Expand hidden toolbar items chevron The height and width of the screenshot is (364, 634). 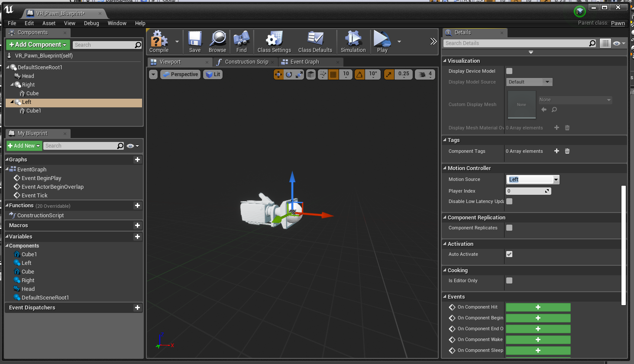[433, 42]
